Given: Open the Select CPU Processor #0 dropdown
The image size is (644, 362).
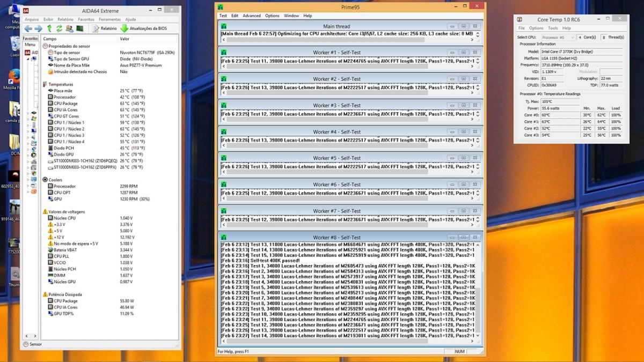Looking at the screenshot, I should [558, 38].
